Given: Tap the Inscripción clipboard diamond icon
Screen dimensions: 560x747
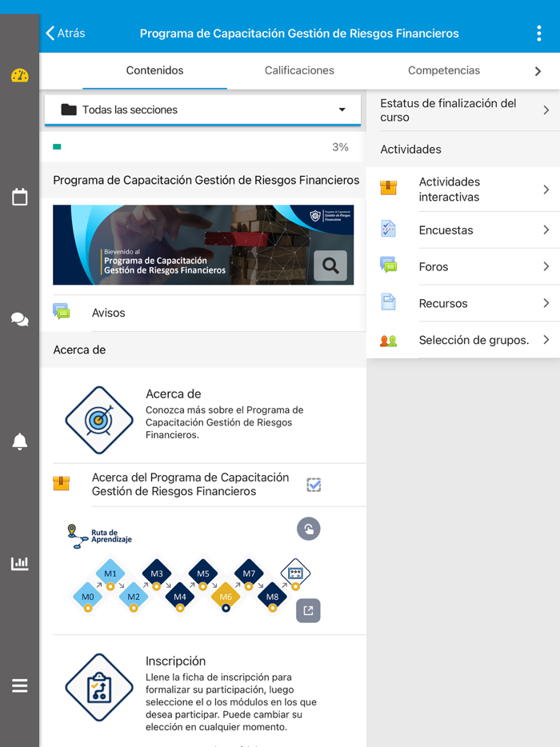Looking at the screenshot, I should tap(99, 688).
